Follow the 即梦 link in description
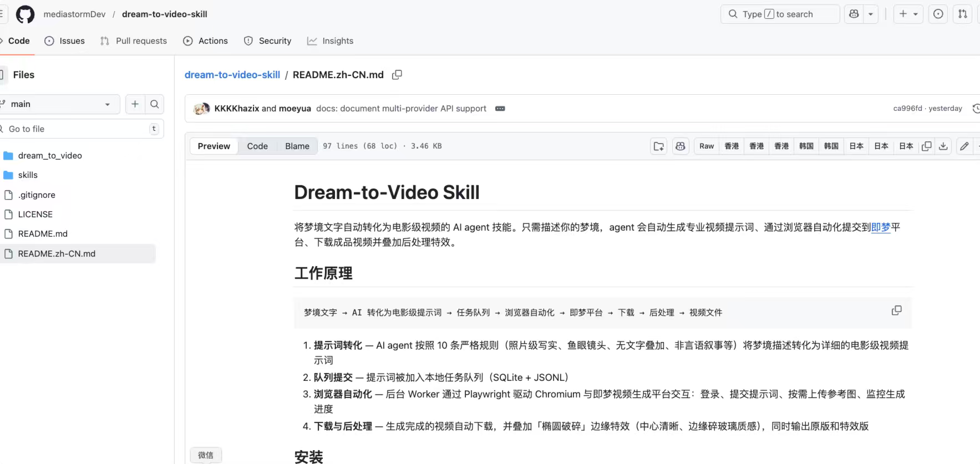Image resolution: width=980 pixels, height=464 pixels. pos(881,227)
